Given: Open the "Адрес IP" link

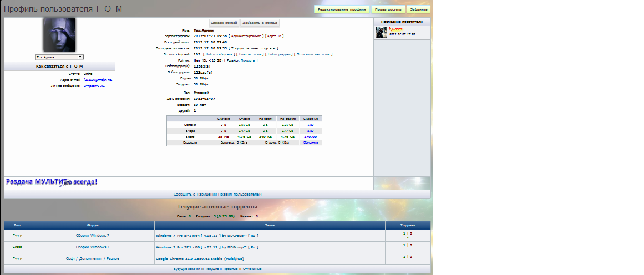Looking at the screenshot, I should pos(274,36).
